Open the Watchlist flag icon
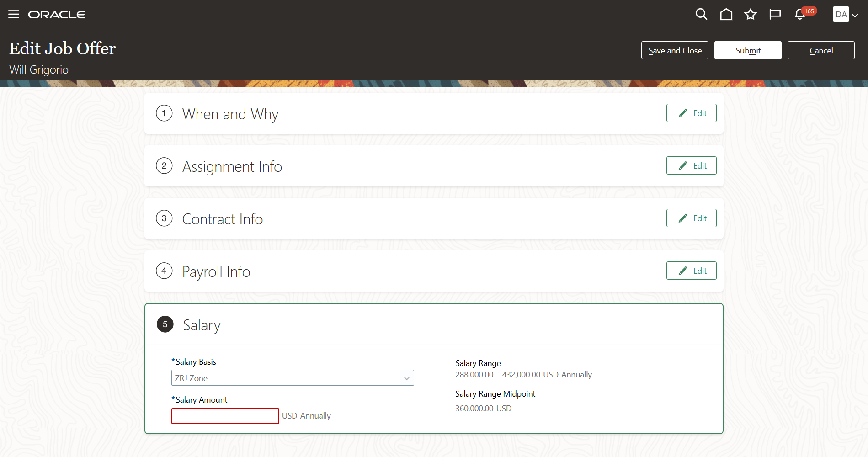This screenshot has width=868, height=457. (x=775, y=15)
